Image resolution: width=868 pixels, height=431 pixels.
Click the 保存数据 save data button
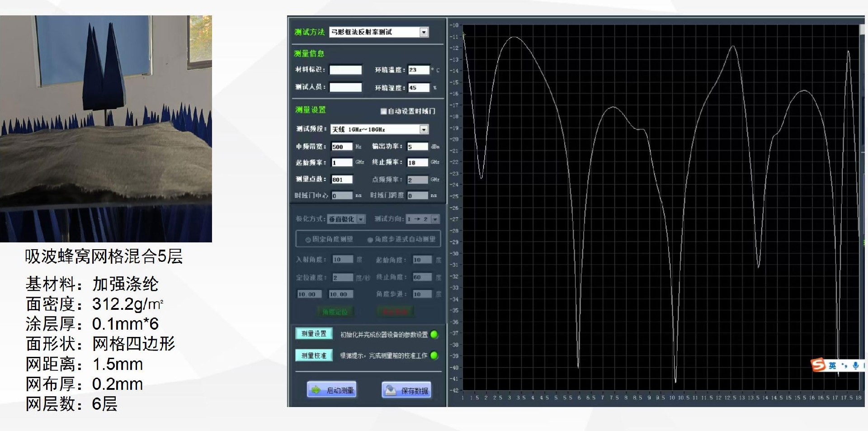coord(406,390)
